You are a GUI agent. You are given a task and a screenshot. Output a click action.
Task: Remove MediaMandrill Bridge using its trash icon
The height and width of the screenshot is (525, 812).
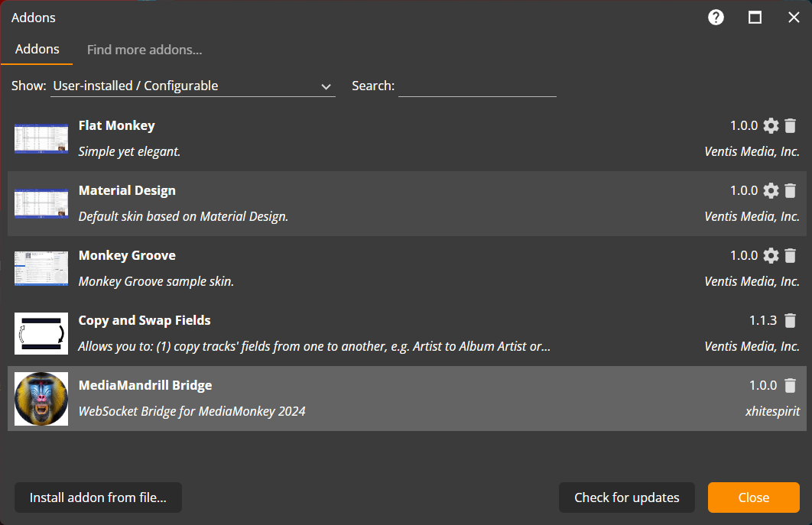[791, 386]
